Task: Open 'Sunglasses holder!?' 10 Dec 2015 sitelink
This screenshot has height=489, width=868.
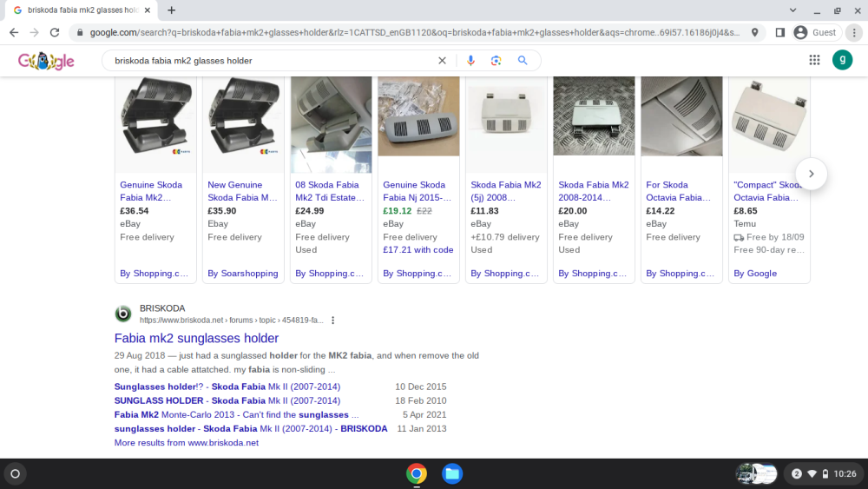Action: point(227,387)
